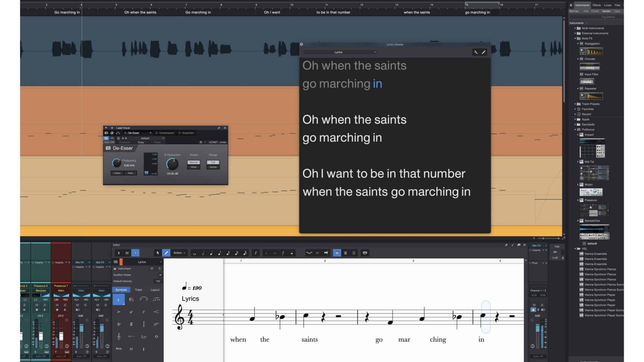Enable Listen in the De-Esser plugin
Image resolution: width=644 pixels, height=362 pixels.
coord(117,173)
